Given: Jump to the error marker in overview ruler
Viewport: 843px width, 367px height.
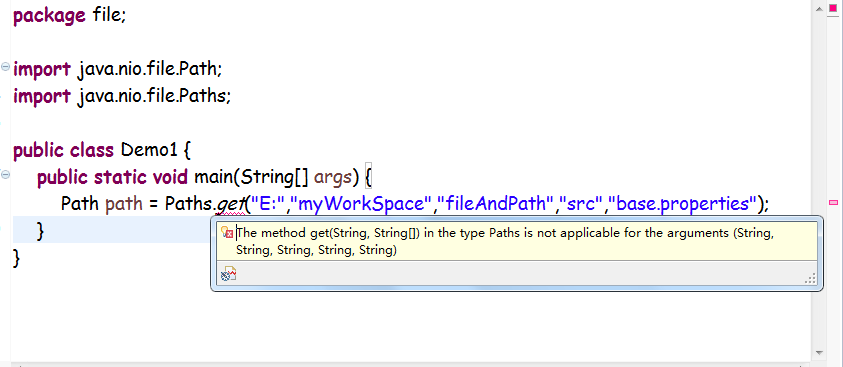Looking at the screenshot, I should [x=833, y=203].
